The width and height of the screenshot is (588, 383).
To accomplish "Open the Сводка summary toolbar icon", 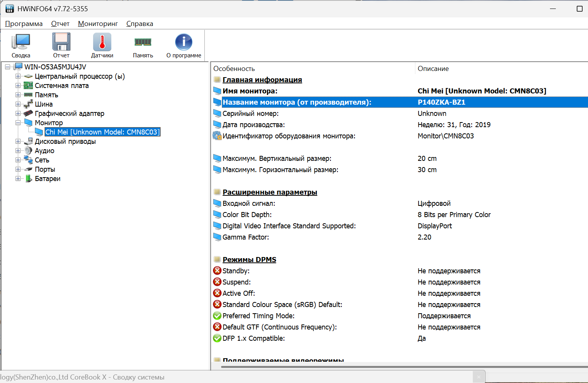I will (x=21, y=42).
